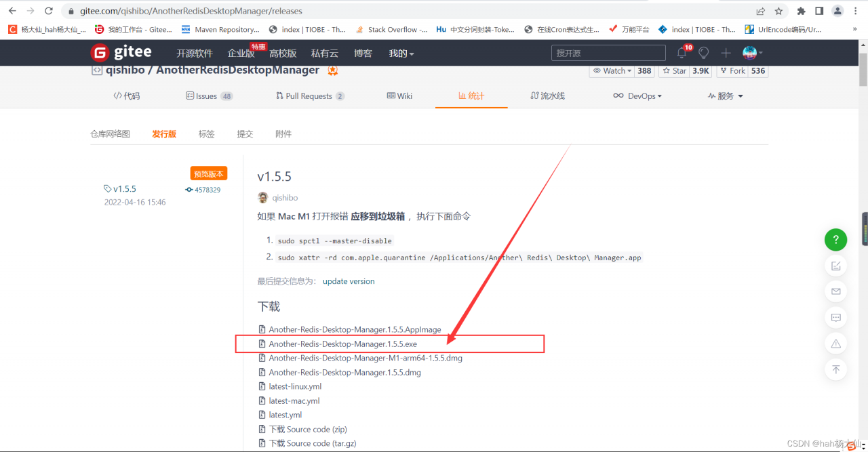Image resolution: width=868 pixels, height=452 pixels.
Task: Click the file icon beside latest.yml
Action: 262,415
